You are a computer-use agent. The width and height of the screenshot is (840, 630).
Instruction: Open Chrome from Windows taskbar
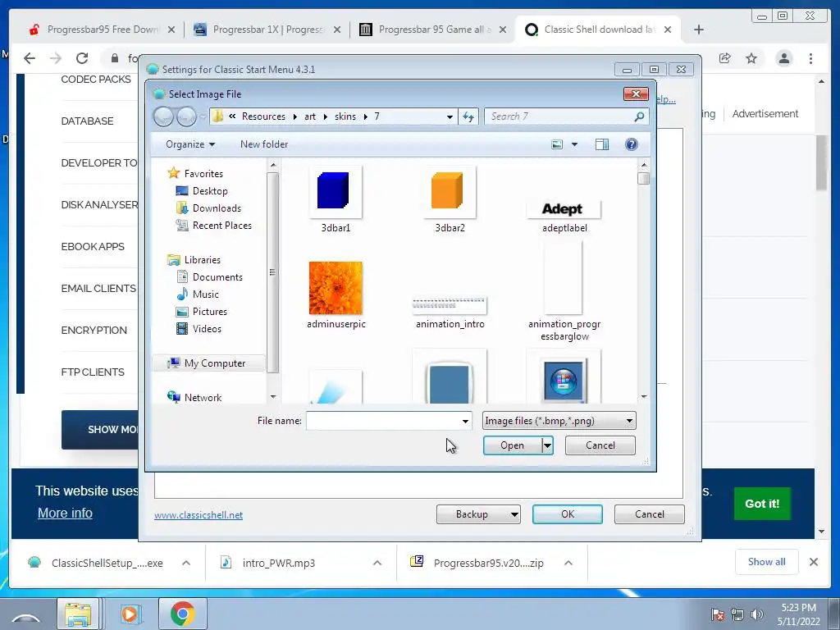(x=183, y=614)
